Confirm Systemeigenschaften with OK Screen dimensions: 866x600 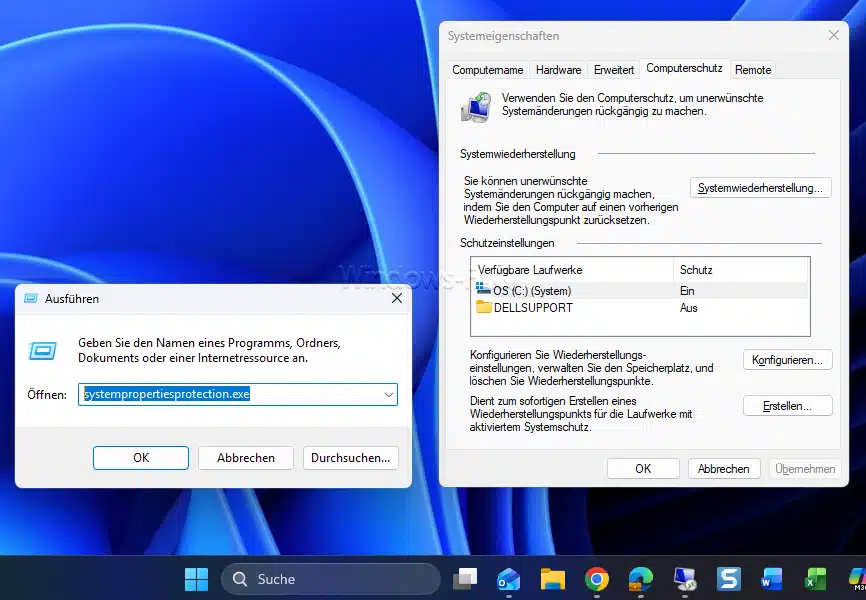coord(643,469)
